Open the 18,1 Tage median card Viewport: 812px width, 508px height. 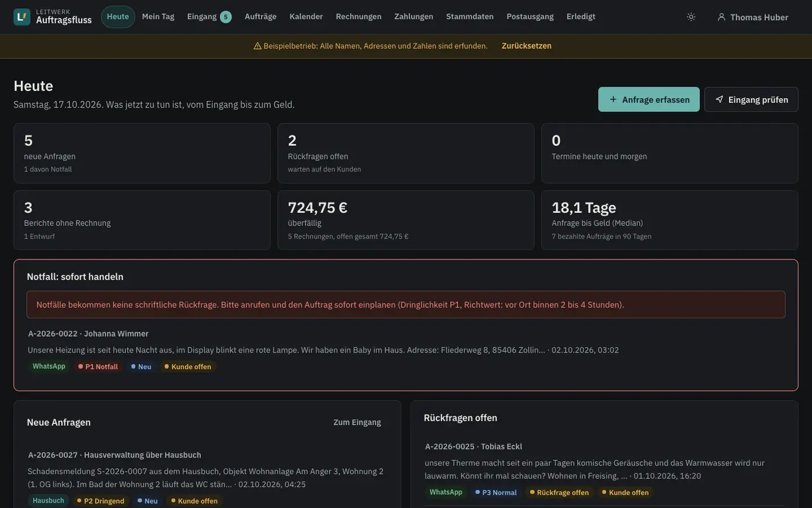click(x=669, y=220)
